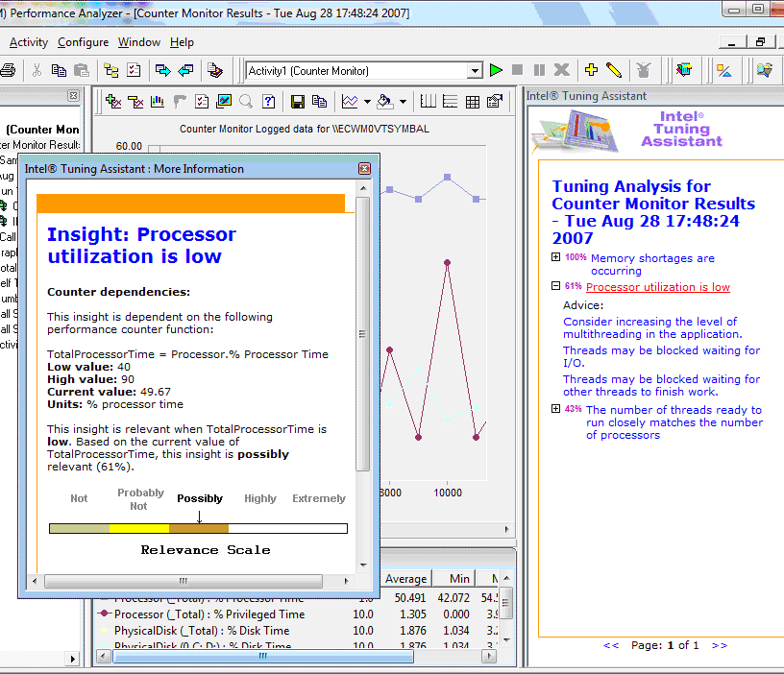Click the chart properties icon
This screenshot has width=784, height=674.
(x=495, y=102)
